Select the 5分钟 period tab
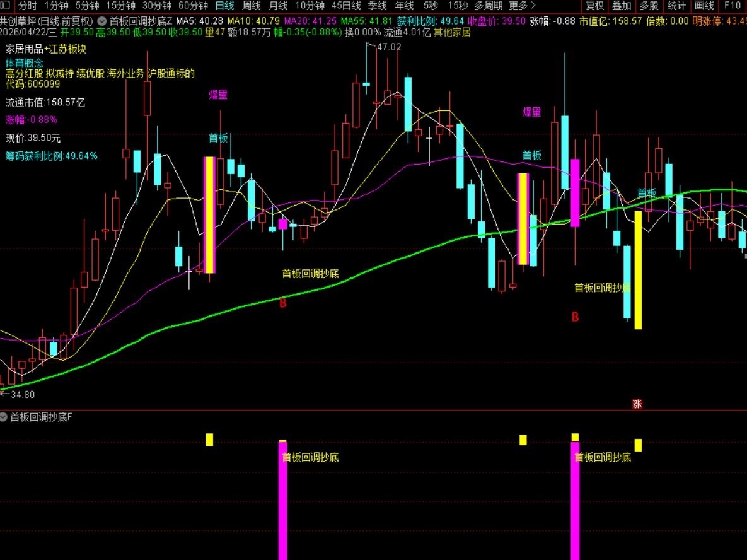This screenshot has width=747, height=560. pyautogui.click(x=87, y=6)
